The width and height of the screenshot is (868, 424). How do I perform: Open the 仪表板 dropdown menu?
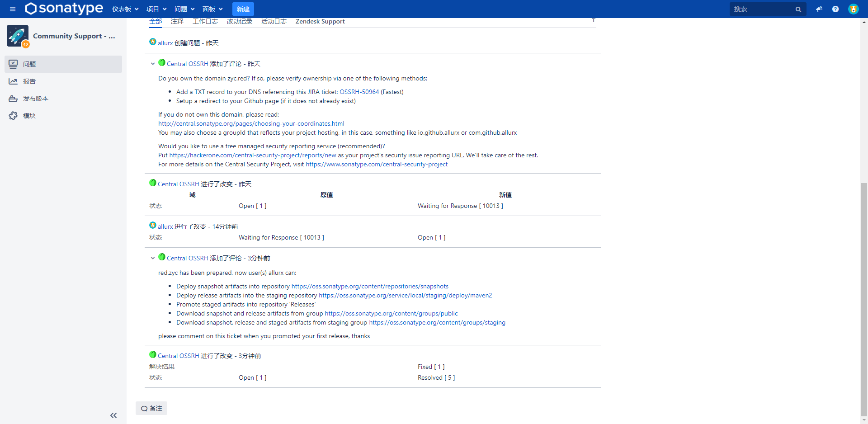tap(125, 9)
